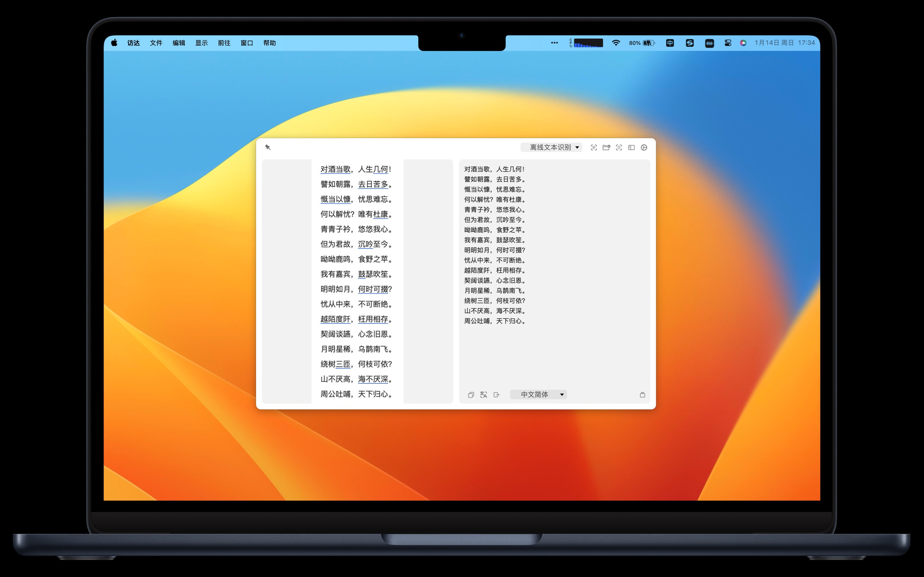Click the recognize clipboard image icon
Viewport: 924px width, 577px height.
pyautogui.click(x=619, y=147)
